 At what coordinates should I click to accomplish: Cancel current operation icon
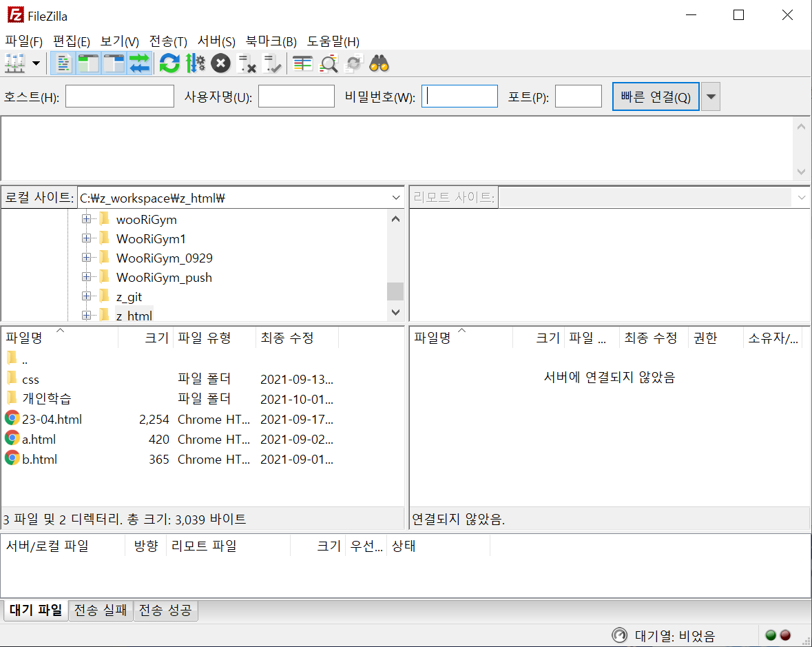(x=220, y=63)
